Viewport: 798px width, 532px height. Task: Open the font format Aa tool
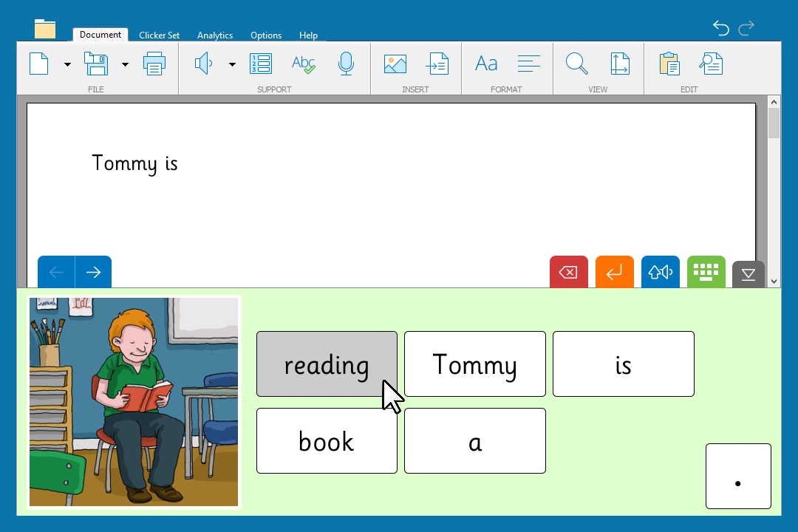click(x=485, y=64)
